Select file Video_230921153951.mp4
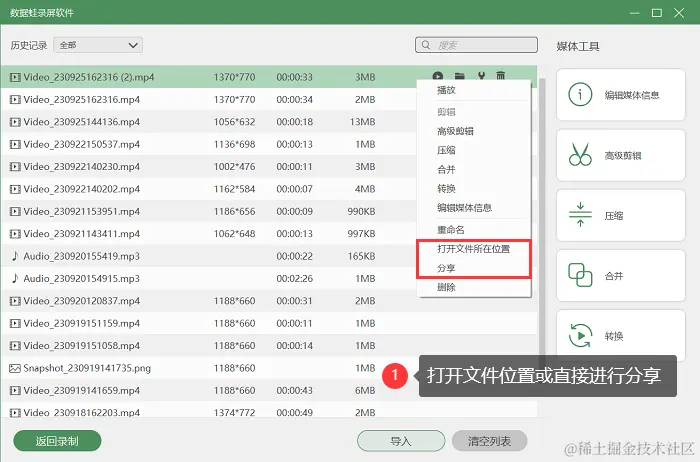 [82, 211]
